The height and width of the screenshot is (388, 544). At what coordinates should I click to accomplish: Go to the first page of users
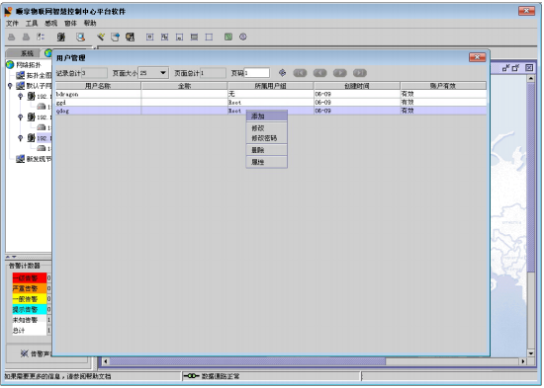coord(300,73)
